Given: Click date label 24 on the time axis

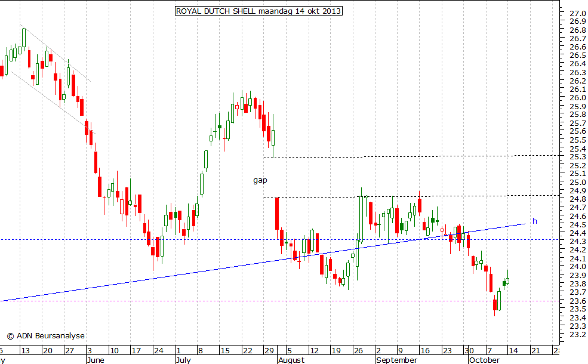Looking at the screenshot, I should [x=159, y=351].
